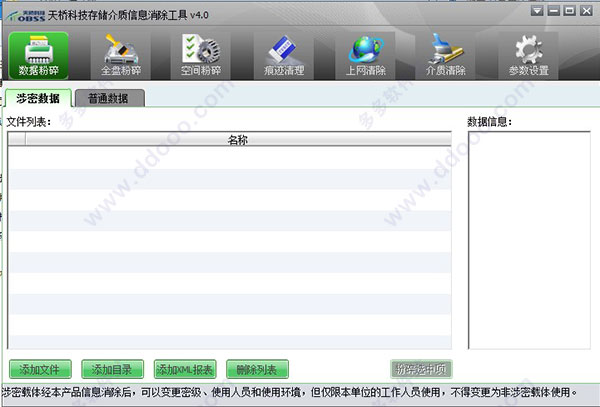Click the OBSS logo in title bar

(x=26, y=16)
